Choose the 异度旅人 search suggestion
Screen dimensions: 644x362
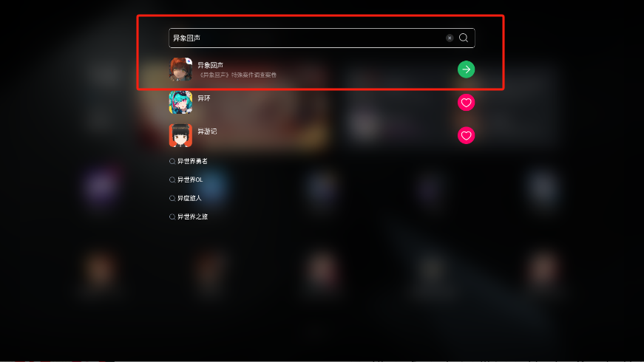coord(189,198)
